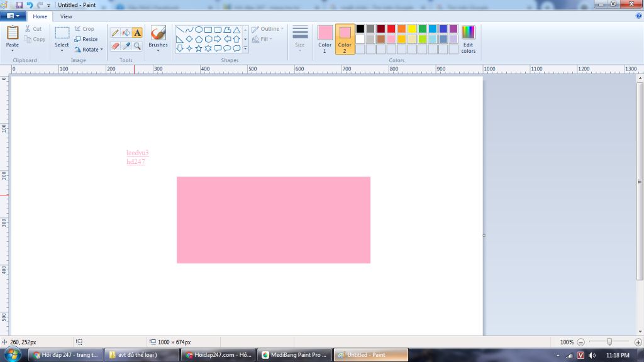Image resolution: width=644 pixels, height=362 pixels.
Task: Open the Customize Quick Access Toolbar arrow
Action: click(48, 5)
